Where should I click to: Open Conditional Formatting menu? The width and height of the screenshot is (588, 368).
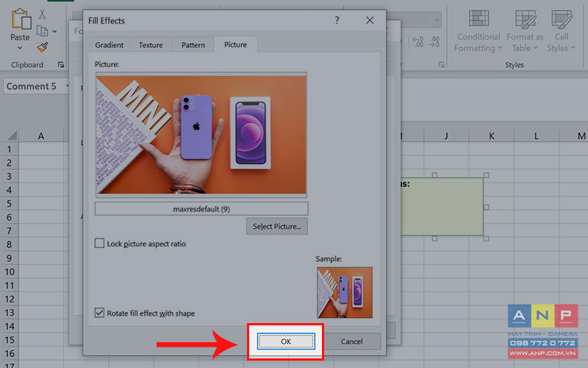click(x=478, y=31)
